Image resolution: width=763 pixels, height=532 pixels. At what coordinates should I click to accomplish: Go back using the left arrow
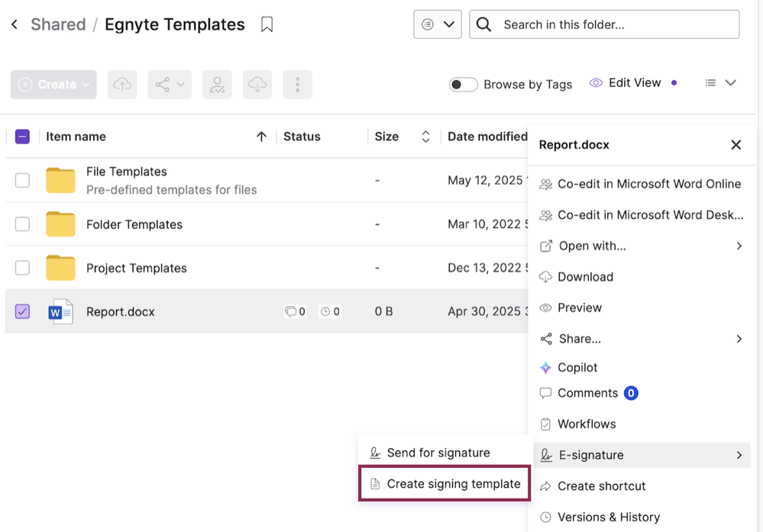pos(15,24)
